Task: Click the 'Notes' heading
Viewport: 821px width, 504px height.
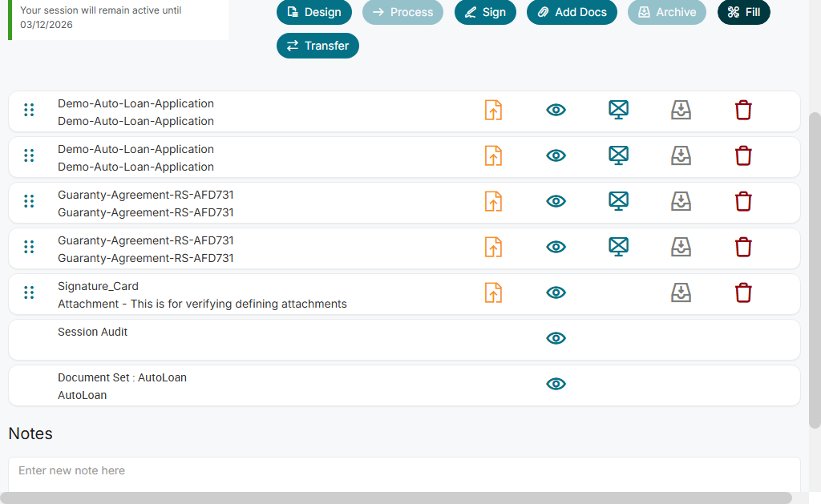Action: (30, 433)
